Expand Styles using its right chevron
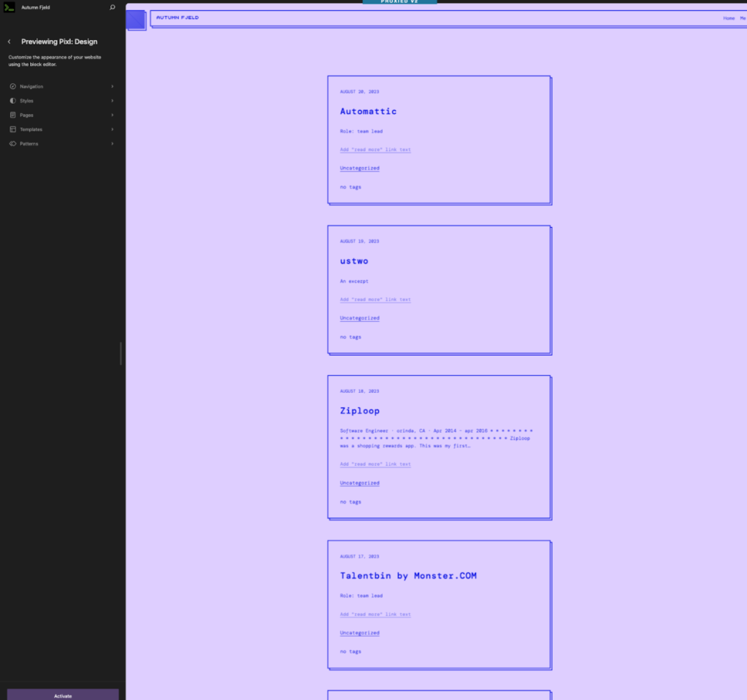Screen dimensions: 747x700 (112, 101)
